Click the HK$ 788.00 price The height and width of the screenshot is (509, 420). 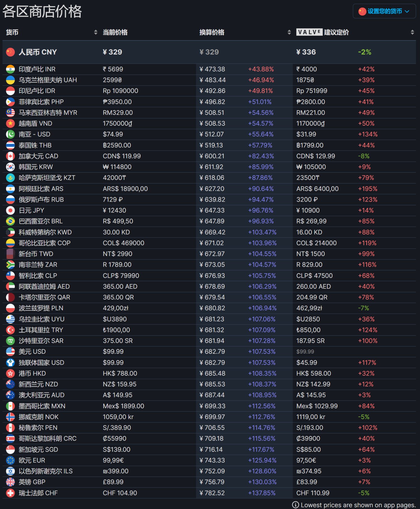[x=120, y=374]
